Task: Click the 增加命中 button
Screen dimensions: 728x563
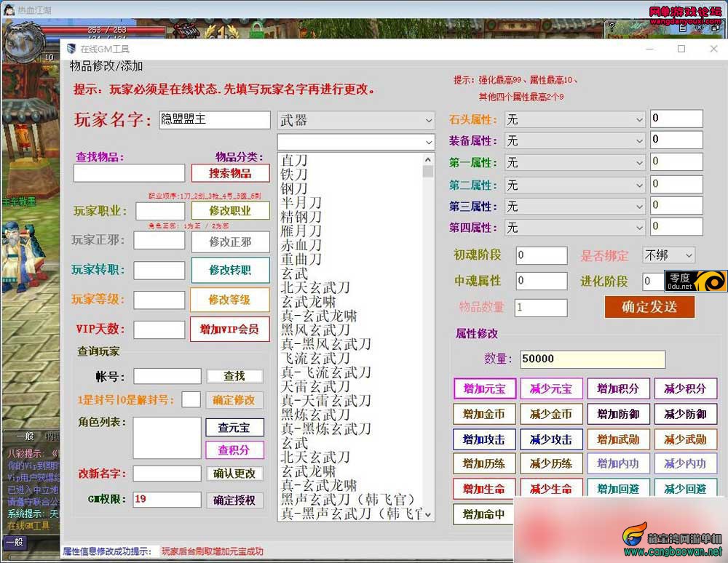Action: click(x=484, y=514)
